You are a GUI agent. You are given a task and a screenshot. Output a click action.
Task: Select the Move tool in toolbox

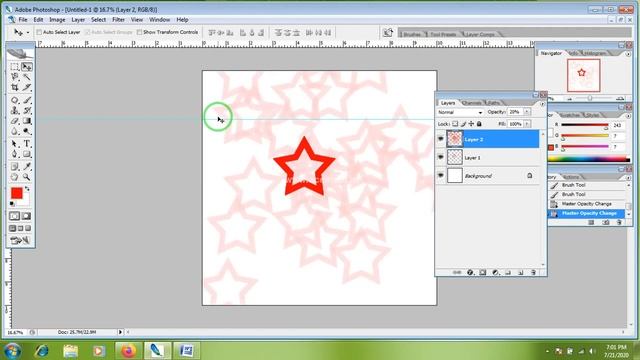(27, 67)
